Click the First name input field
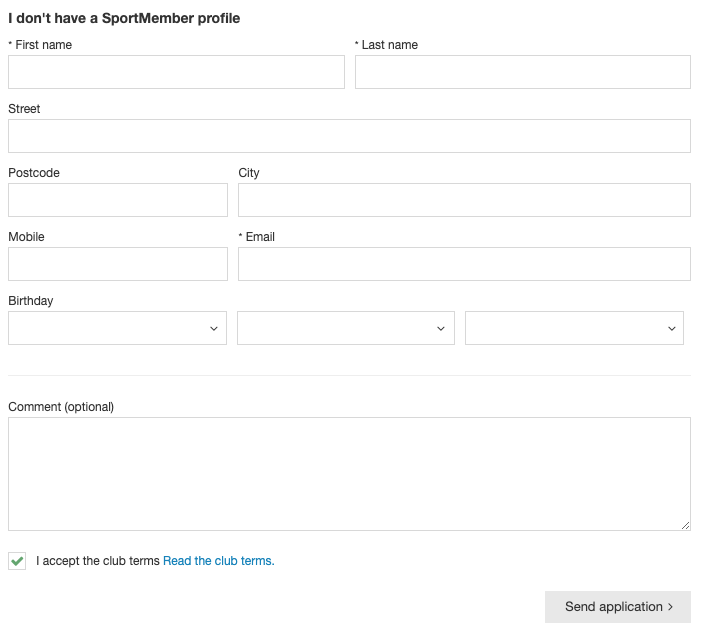This screenshot has width=708, height=632. 176,72
